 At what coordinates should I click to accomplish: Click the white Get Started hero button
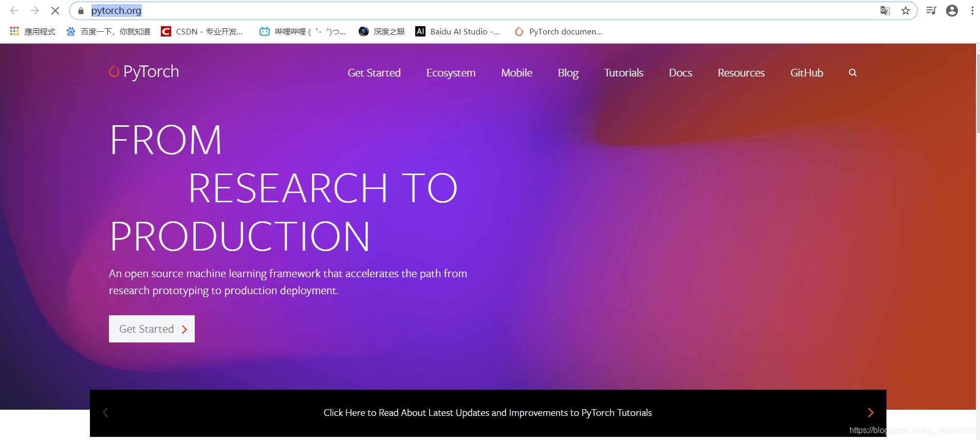tap(152, 329)
